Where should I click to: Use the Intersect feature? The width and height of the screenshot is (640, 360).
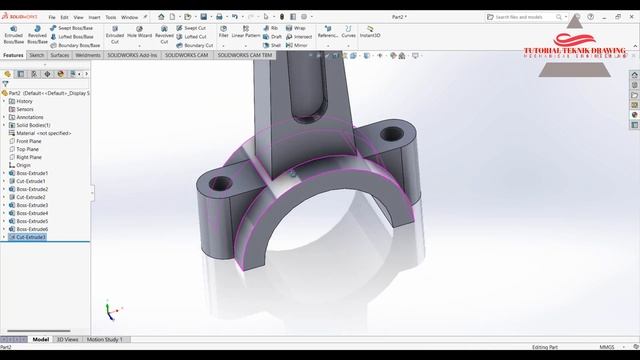299,37
